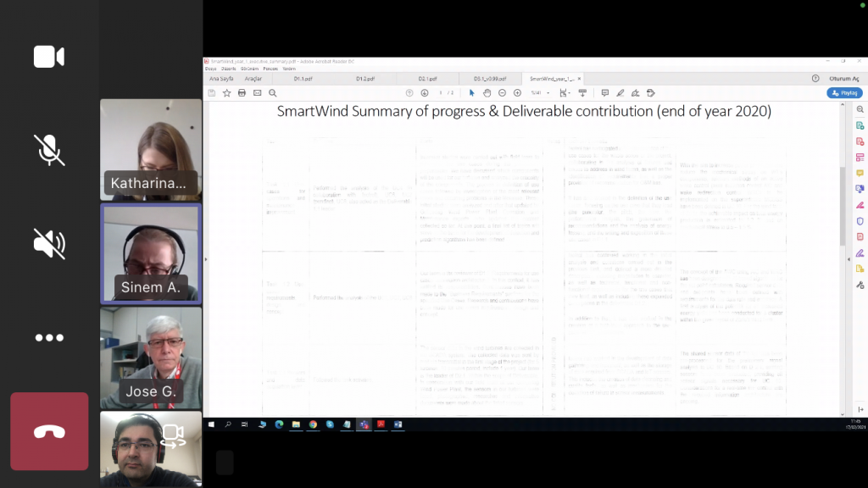Bookmark document with the star icon
Image resolution: width=868 pixels, height=488 pixels.
coord(226,93)
